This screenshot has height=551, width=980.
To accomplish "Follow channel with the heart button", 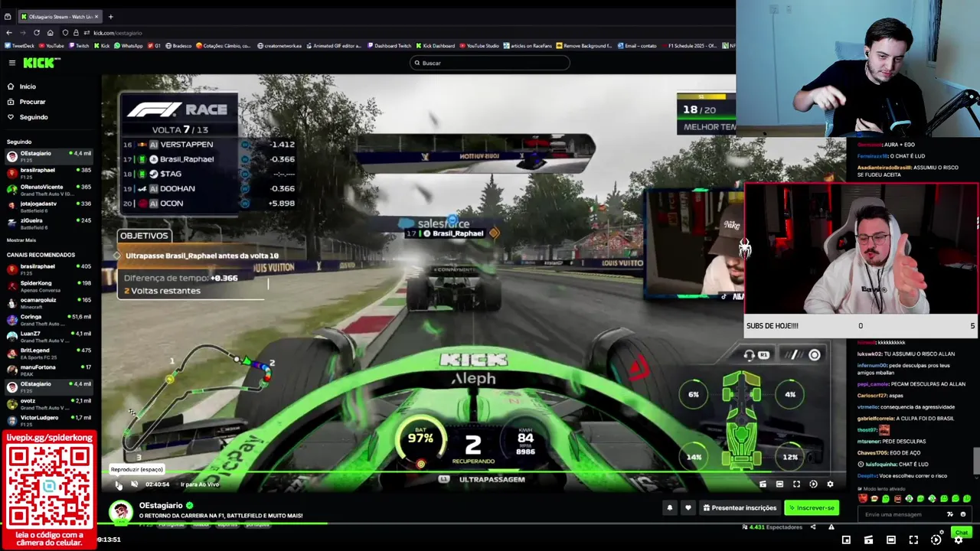I will 688,507.
